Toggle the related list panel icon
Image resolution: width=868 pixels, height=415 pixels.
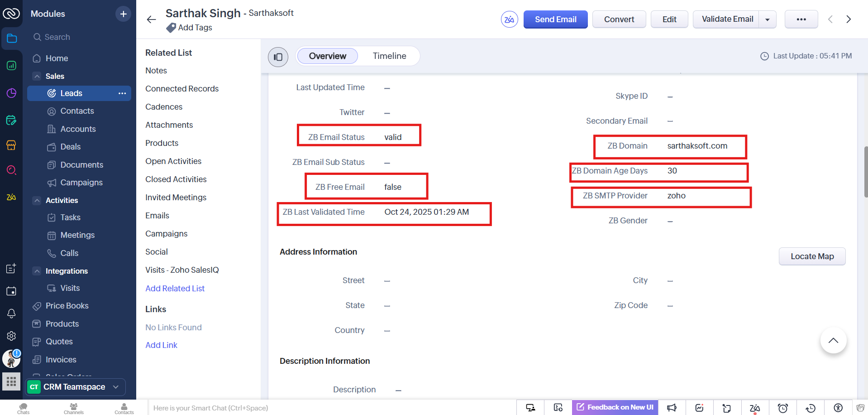pos(278,57)
